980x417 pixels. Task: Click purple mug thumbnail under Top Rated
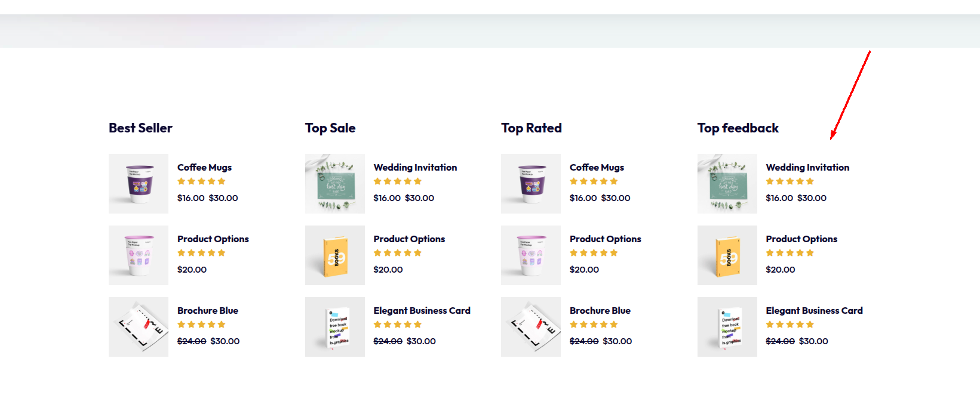coord(531,184)
